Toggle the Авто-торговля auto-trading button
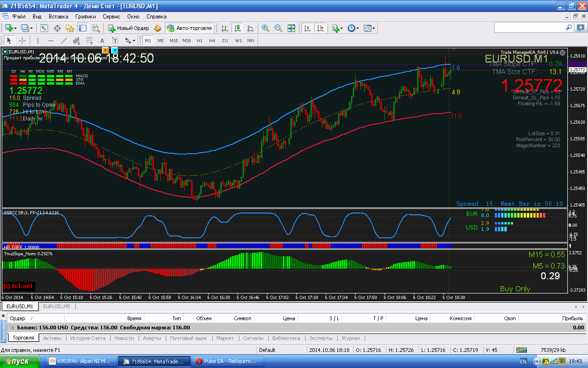This screenshot has width=588, height=368. click(189, 28)
